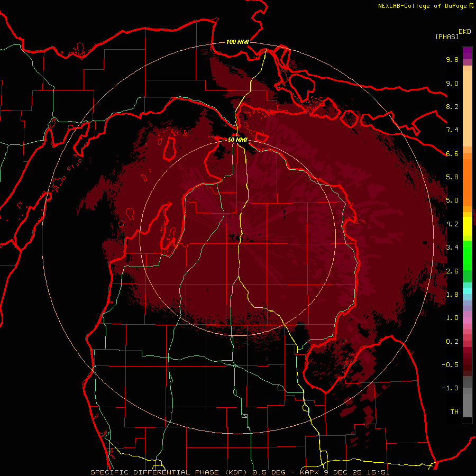Click the green band of color bar

(x=467, y=261)
